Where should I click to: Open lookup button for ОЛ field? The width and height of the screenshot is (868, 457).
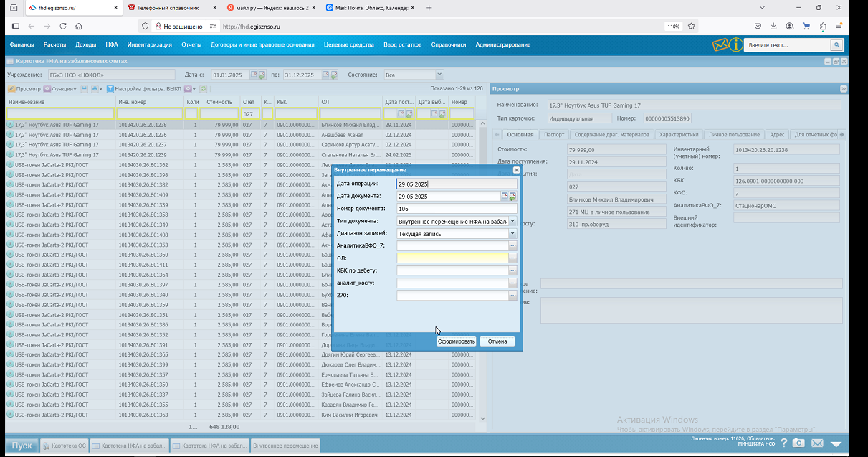pyautogui.click(x=512, y=258)
